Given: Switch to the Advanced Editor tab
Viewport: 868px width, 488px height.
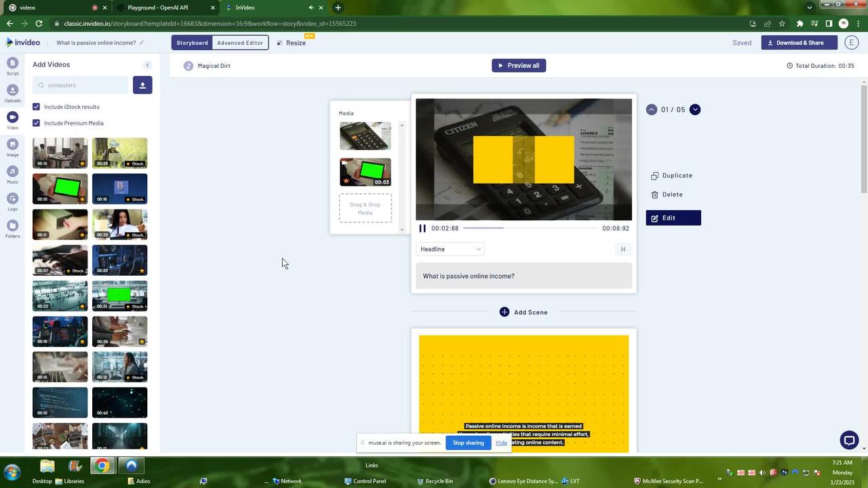Looking at the screenshot, I should [x=239, y=42].
